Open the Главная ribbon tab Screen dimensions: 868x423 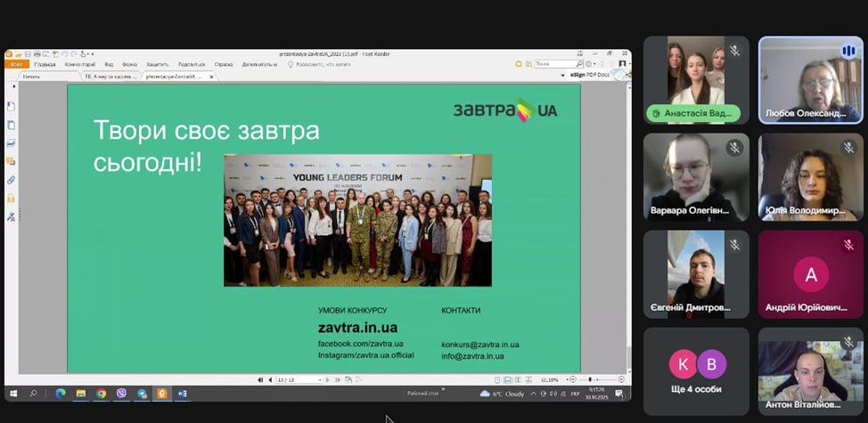point(45,64)
